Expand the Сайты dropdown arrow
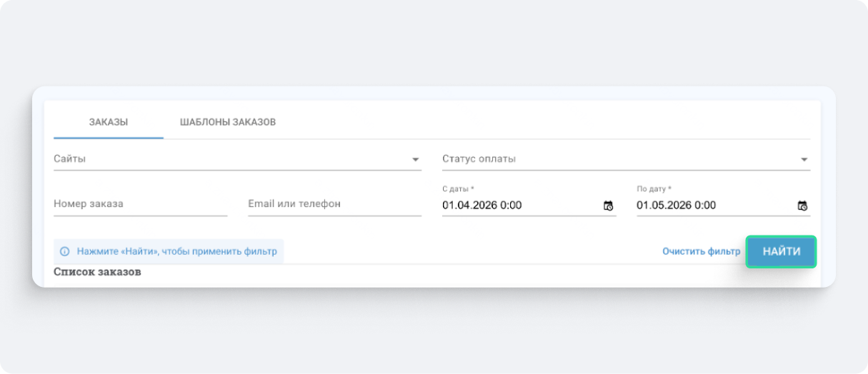The image size is (868, 374). [416, 160]
